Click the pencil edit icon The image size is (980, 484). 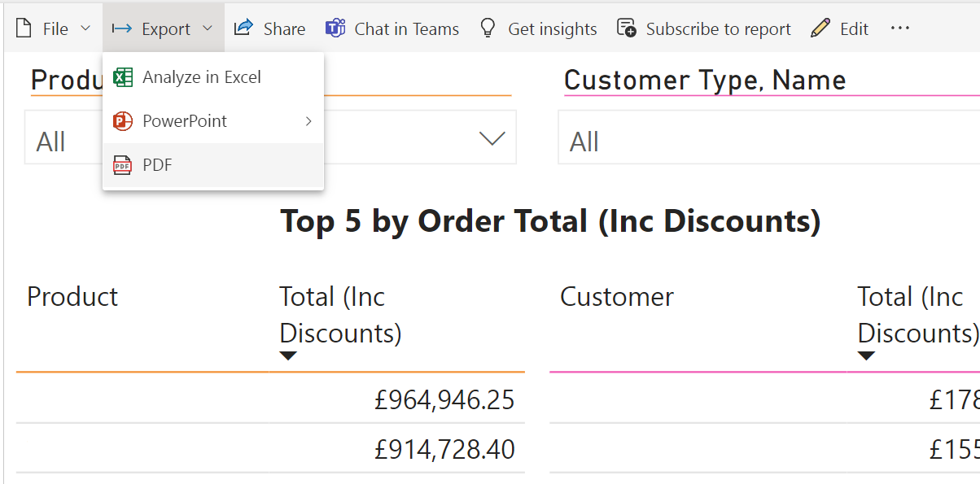pyautogui.click(x=820, y=28)
